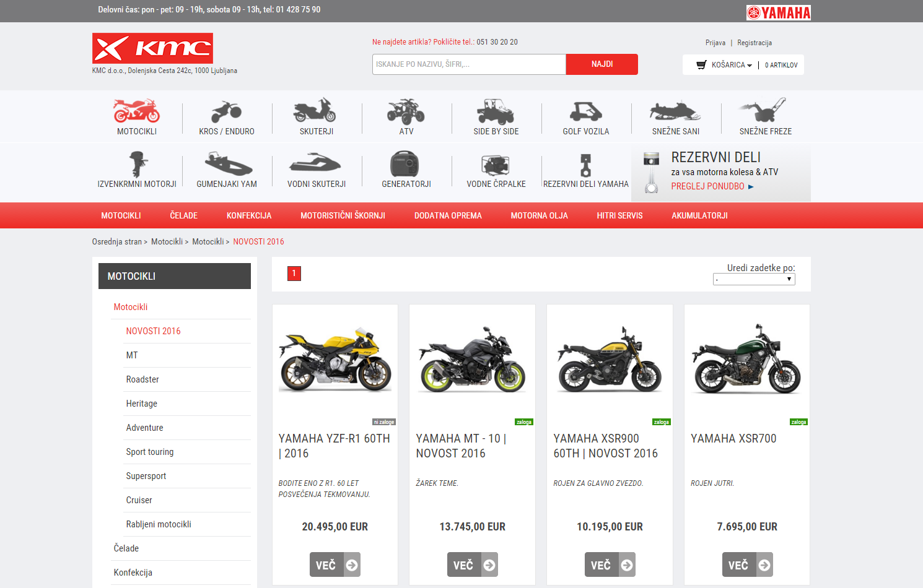
Task: Open Yamaha YZF-R1 60th product image
Action: 335,360
